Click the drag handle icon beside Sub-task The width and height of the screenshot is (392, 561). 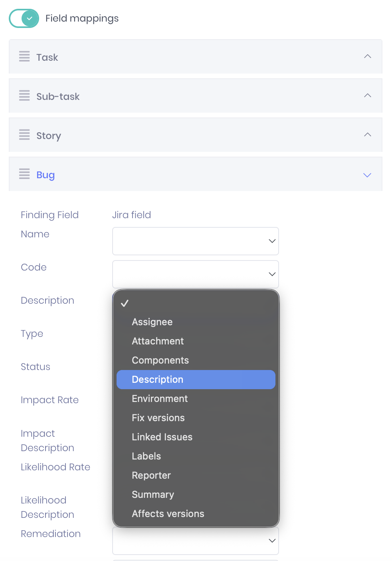(x=24, y=95)
